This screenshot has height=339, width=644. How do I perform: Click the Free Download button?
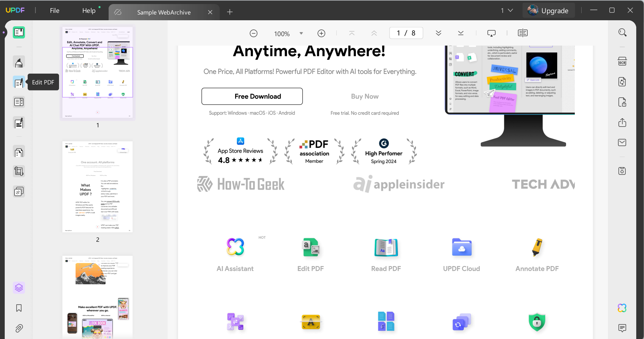[x=252, y=96]
